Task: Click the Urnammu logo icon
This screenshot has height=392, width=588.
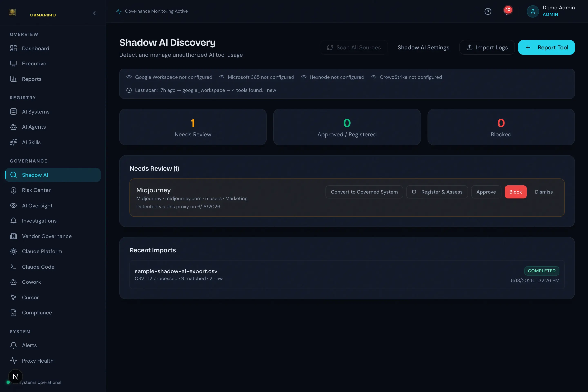Action: click(x=12, y=12)
